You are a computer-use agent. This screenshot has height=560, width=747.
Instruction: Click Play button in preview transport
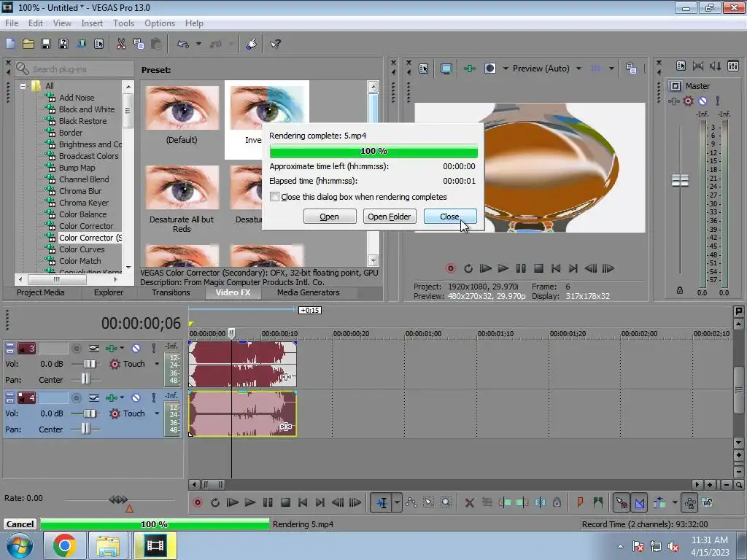click(x=503, y=268)
